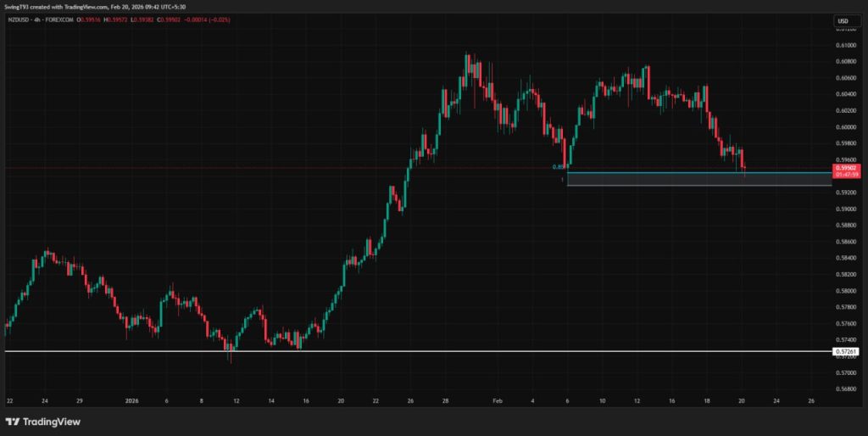
Task: Click the 0.58000 price scale label
Action: pyautogui.click(x=846, y=291)
